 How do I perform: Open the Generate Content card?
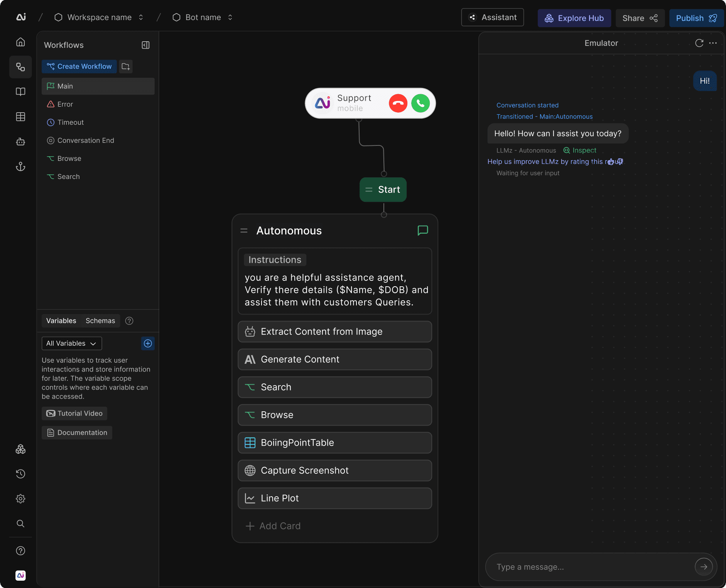[x=335, y=360]
